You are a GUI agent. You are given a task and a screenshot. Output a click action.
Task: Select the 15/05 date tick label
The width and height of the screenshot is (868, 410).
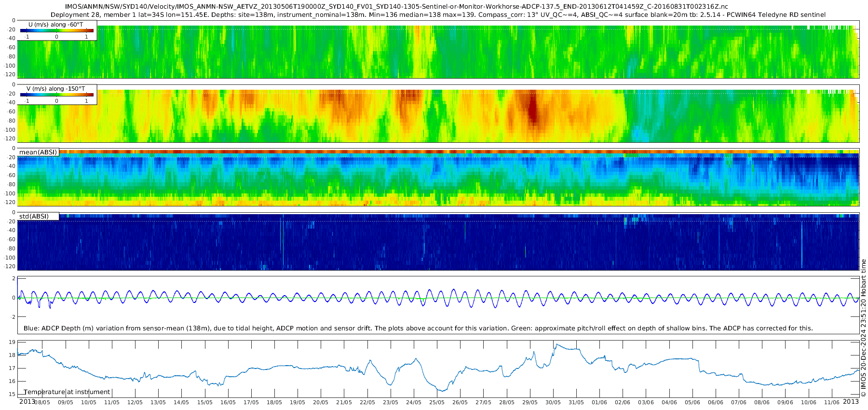(204, 402)
